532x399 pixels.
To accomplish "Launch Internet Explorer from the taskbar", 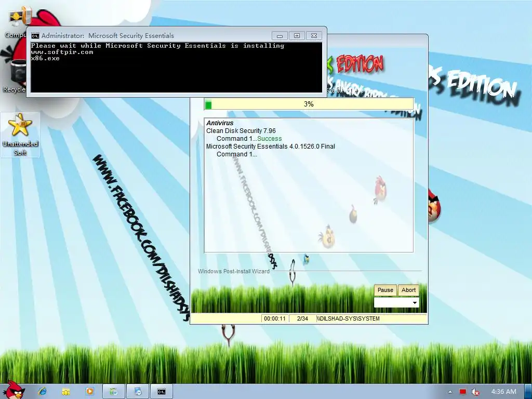I will 43,392.
